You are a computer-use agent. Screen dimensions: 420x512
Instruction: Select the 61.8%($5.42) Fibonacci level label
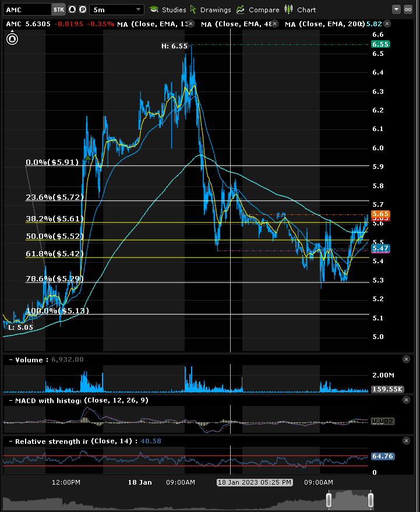(55, 253)
